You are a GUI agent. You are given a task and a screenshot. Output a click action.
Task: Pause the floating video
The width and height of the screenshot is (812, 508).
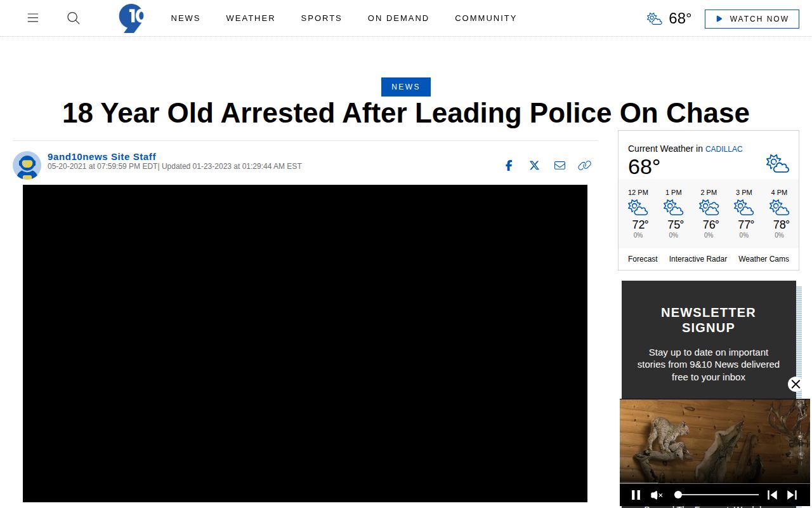636,495
